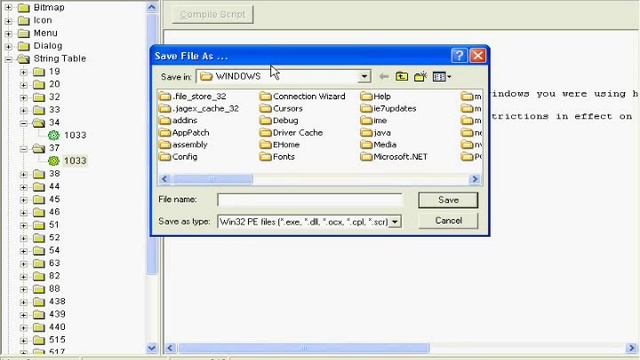Expand the Icon tree node
Screen dimensions: 640x360
[9, 20]
